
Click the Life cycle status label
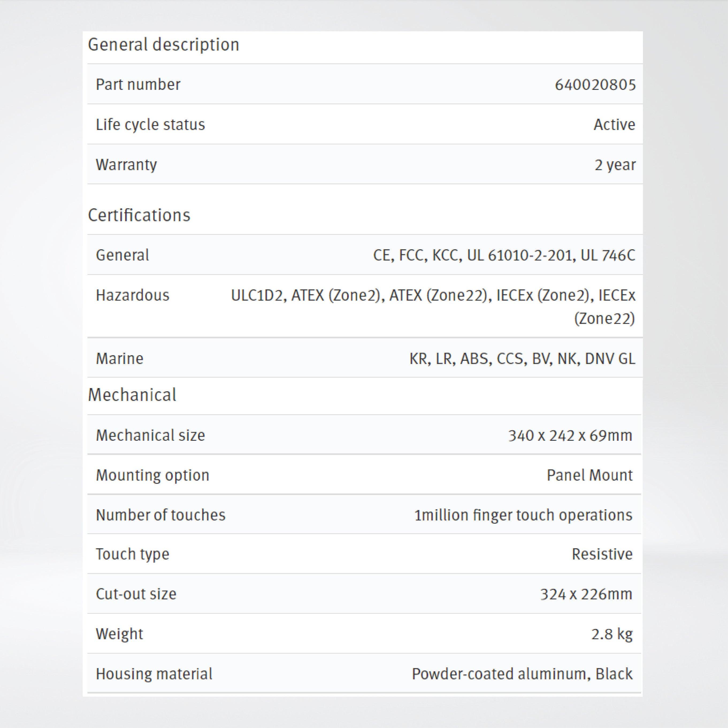pos(150,125)
